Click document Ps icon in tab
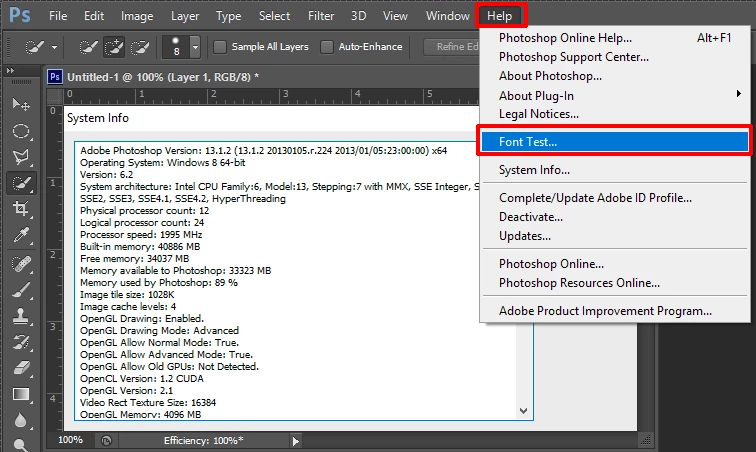756x452 pixels. coord(55,77)
